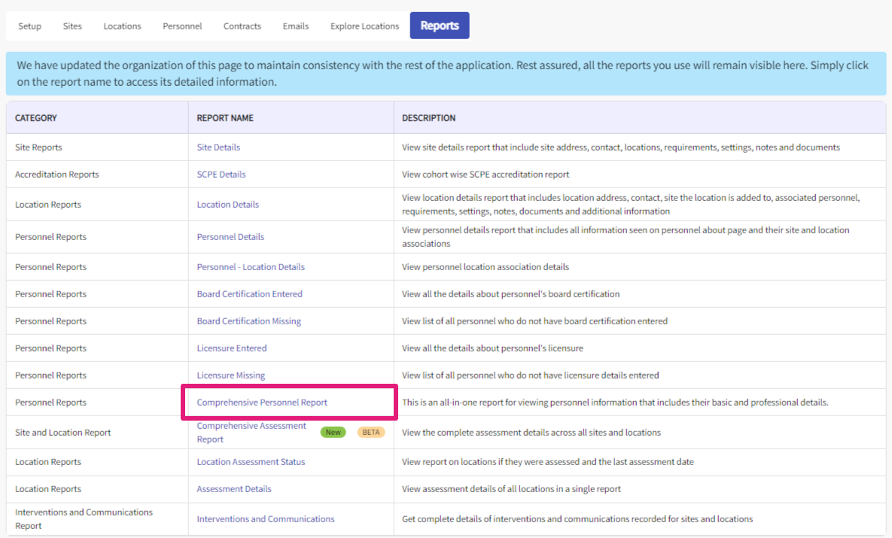Image resolution: width=892 pixels, height=538 pixels.
Task: Open the Personnel Details report
Action: tap(230, 237)
